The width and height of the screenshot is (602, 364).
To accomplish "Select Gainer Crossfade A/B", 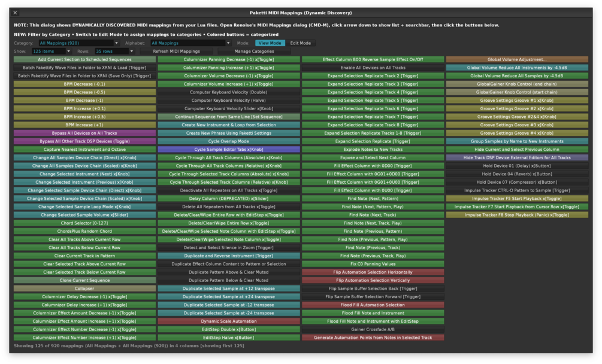I will click(373, 329).
